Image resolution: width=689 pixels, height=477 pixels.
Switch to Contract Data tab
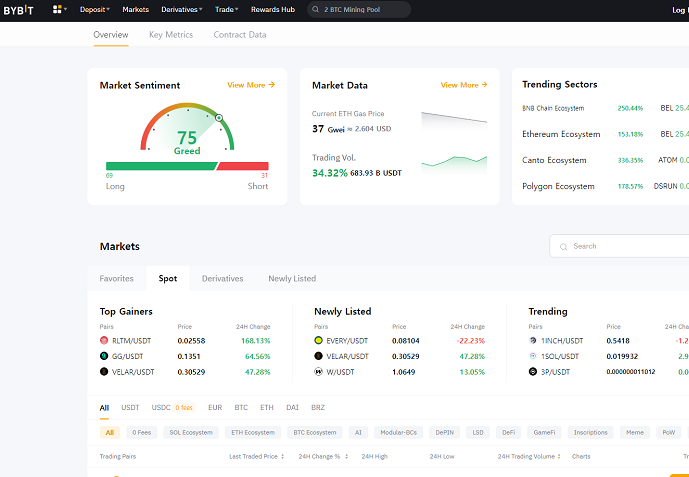[240, 35]
